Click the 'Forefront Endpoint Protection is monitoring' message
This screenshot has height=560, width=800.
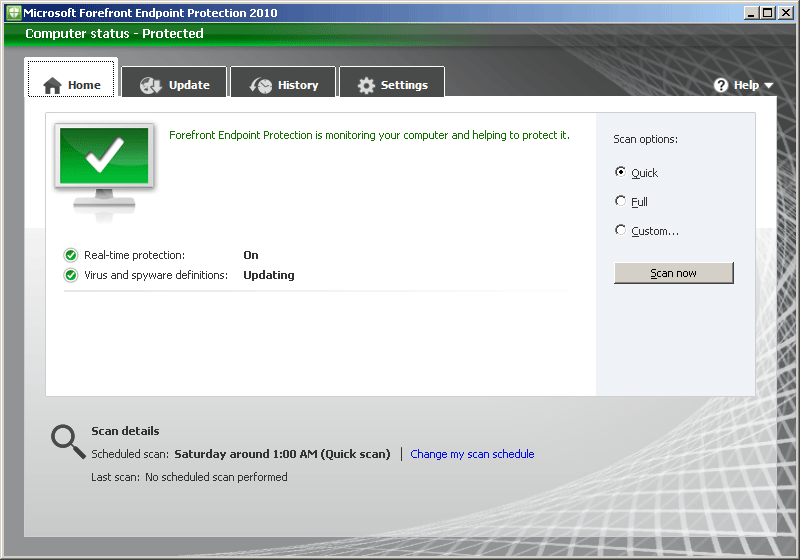tap(369, 135)
